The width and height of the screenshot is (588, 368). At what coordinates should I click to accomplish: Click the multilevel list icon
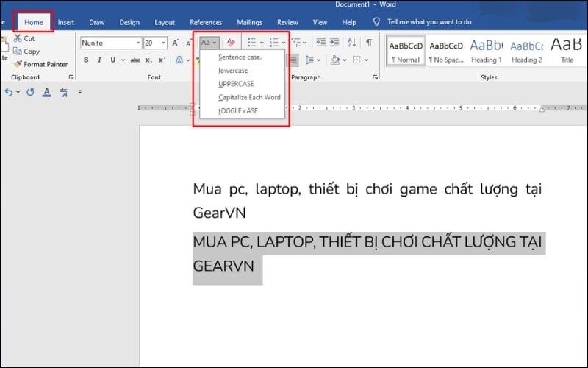(296, 43)
